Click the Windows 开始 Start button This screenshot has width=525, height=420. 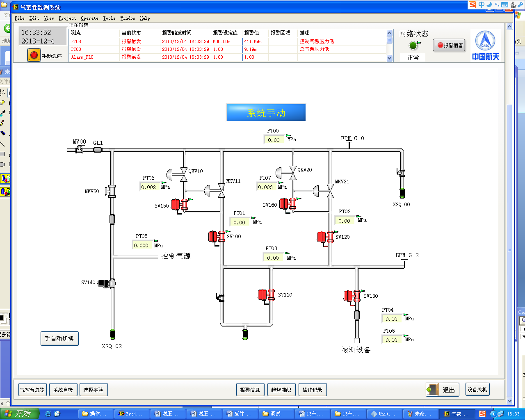click(20, 413)
